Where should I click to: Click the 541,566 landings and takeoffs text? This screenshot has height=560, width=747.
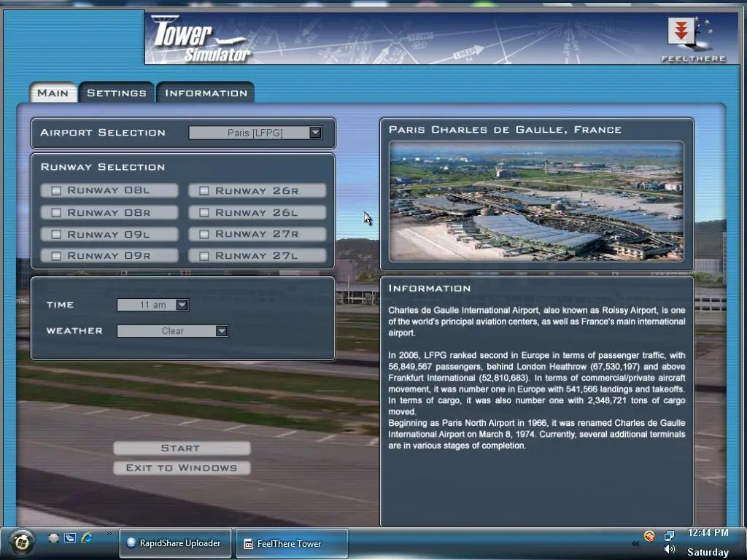coord(625,389)
